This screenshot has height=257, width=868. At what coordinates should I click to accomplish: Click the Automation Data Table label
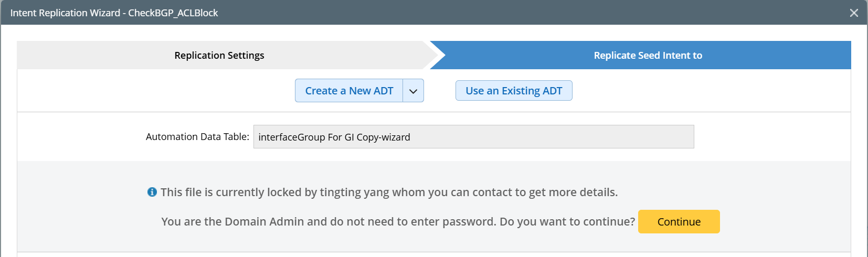tap(197, 137)
